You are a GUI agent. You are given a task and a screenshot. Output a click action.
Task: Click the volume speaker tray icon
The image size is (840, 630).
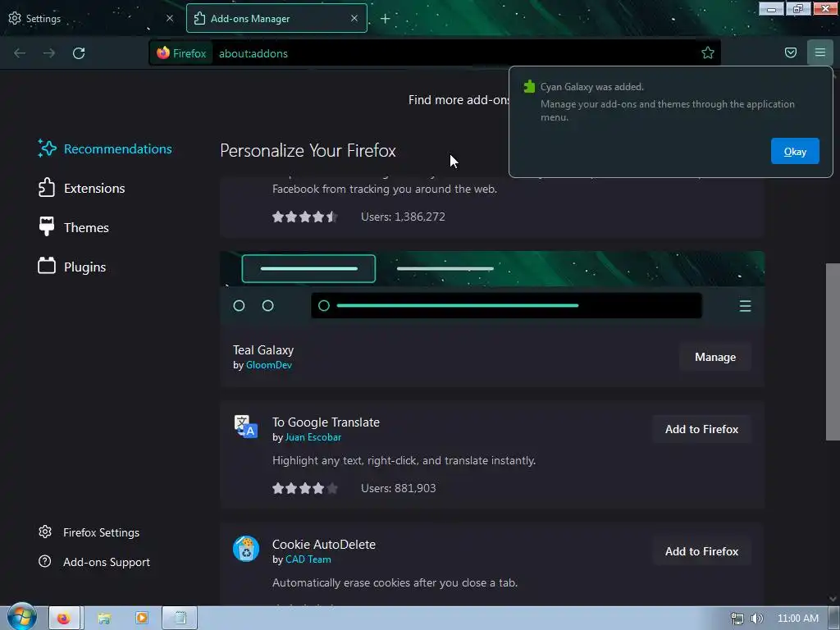pos(756,619)
